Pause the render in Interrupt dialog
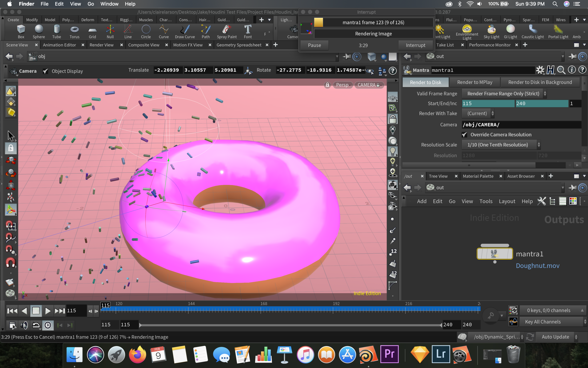 click(x=314, y=45)
